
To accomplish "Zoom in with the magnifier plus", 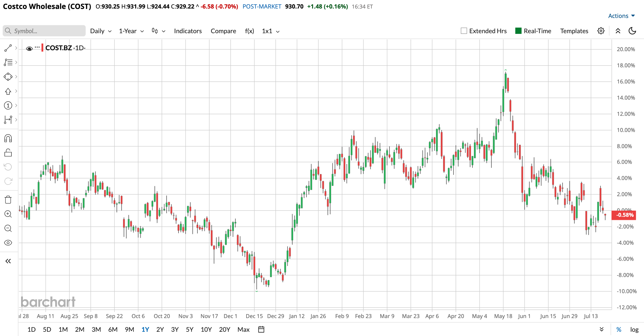I will [8, 214].
